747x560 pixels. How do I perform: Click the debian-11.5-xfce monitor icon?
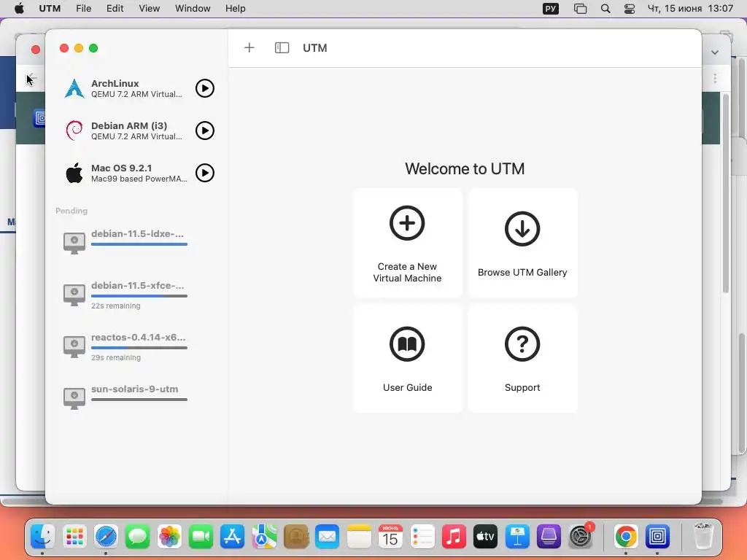(x=74, y=295)
